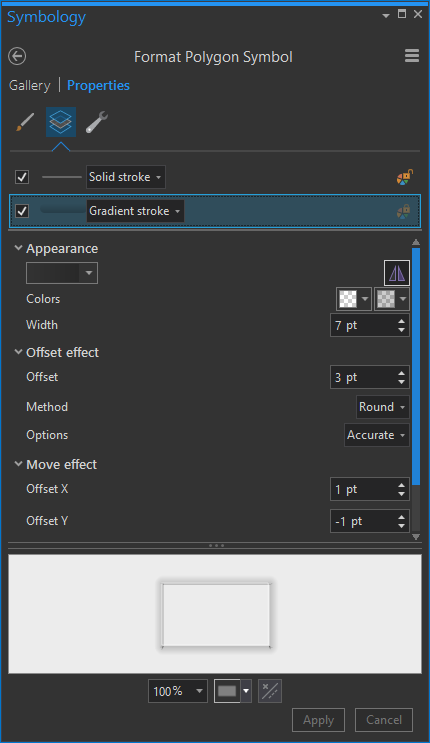The height and width of the screenshot is (743, 430).
Task: Click the Cancel button
Action: click(x=384, y=720)
